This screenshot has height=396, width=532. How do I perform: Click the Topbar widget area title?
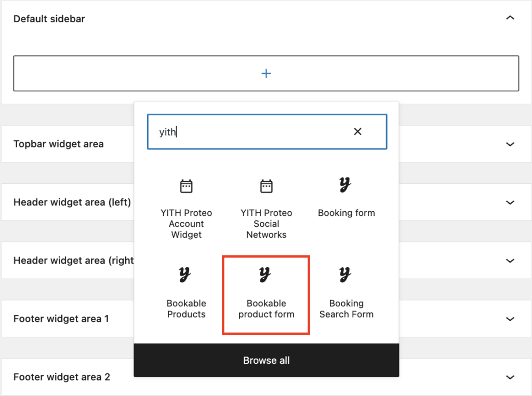tap(58, 144)
